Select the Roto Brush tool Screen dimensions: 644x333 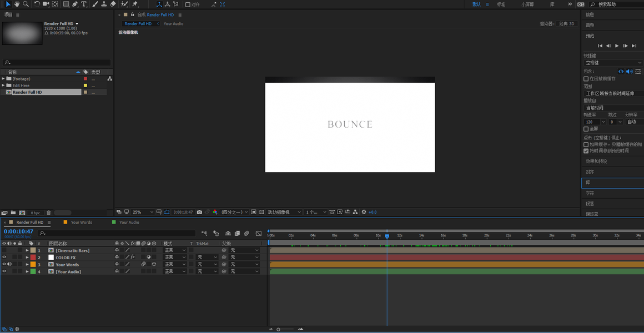(x=124, y=4)
